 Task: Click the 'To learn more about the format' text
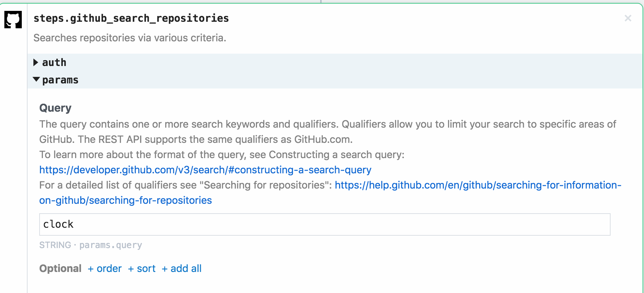coord(221,154)
